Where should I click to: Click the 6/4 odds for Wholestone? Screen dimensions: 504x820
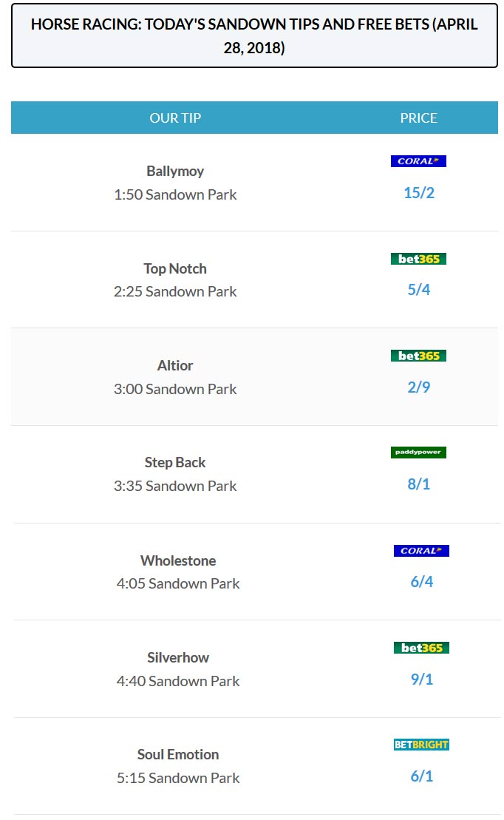pyautogui.click(x=422, y=581)
